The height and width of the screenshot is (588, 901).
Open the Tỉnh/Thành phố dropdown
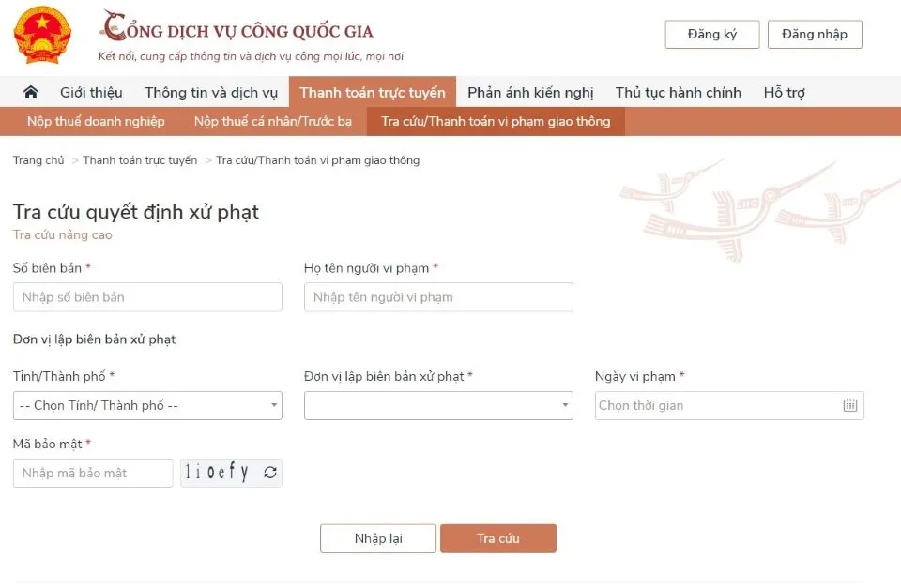click(x=147, y=405)
